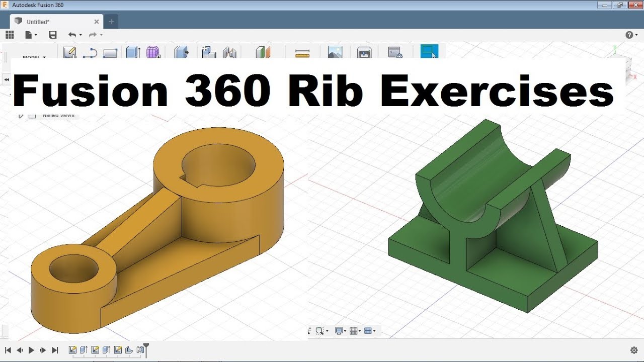This screenshot has width=644, height=362.
Task: Select the green bearing bracket model
Action: pyautogui.click(x=493, y=216)
